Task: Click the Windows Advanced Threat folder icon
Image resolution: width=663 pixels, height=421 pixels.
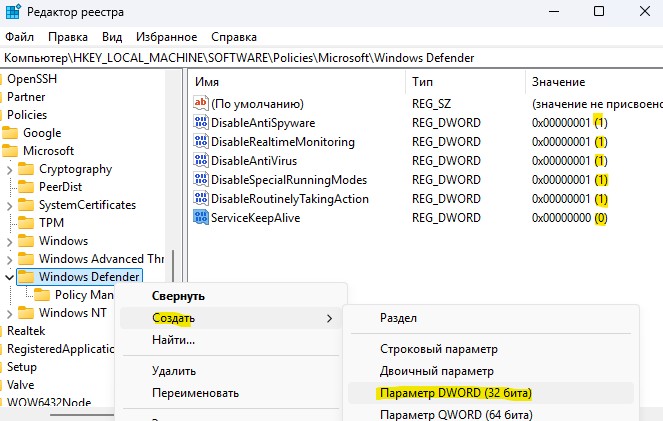Action: (26, 259)
